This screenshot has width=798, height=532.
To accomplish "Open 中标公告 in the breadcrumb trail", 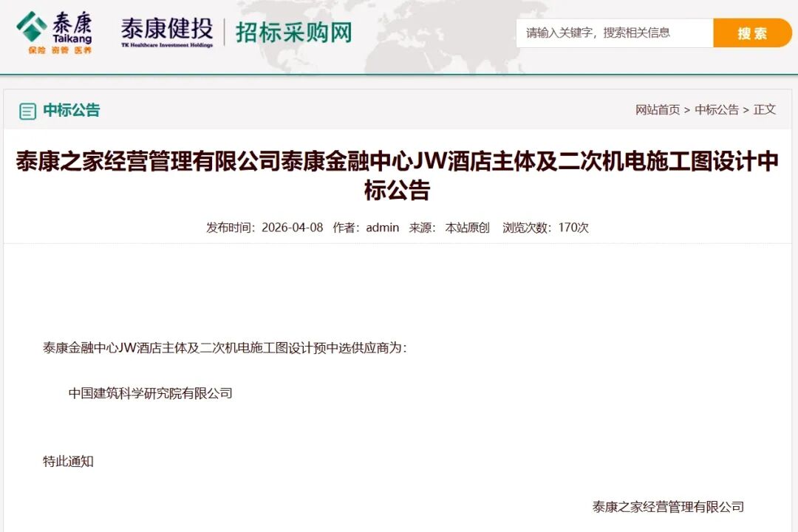I will (716, 109).
